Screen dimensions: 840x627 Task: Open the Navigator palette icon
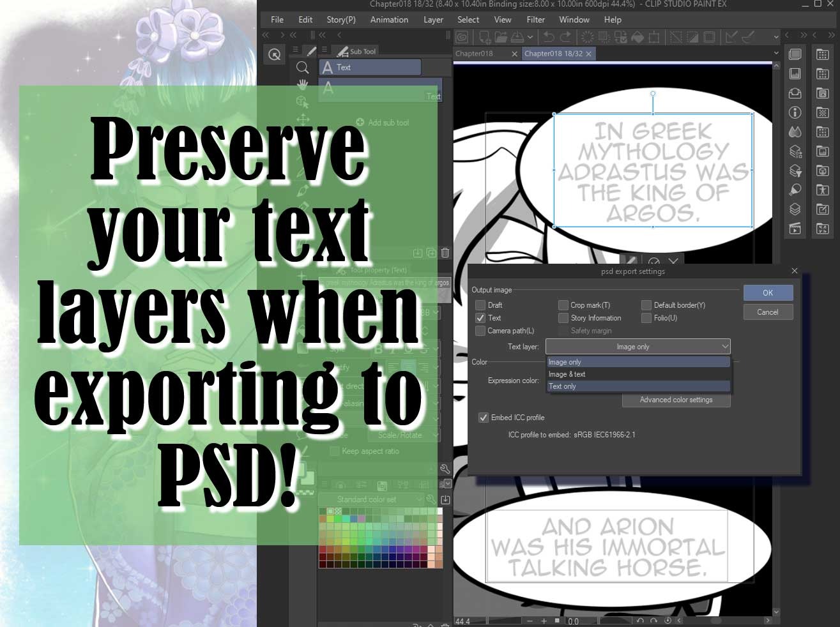[x=795, y=74]
